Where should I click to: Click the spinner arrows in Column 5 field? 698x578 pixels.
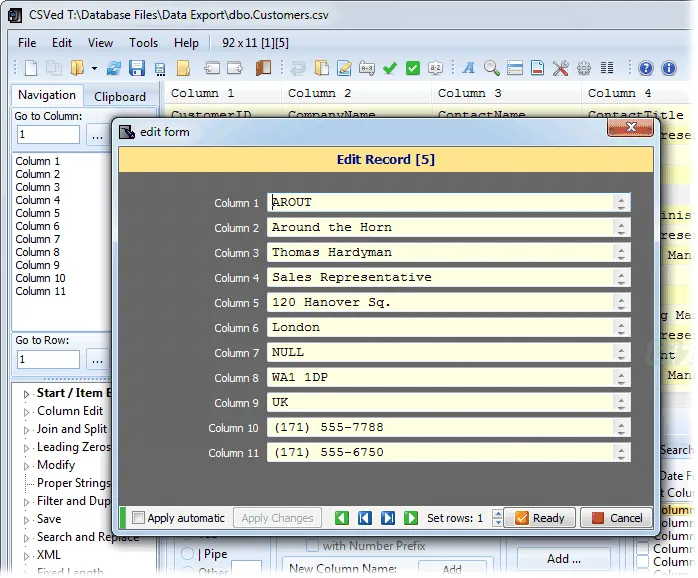621,303
